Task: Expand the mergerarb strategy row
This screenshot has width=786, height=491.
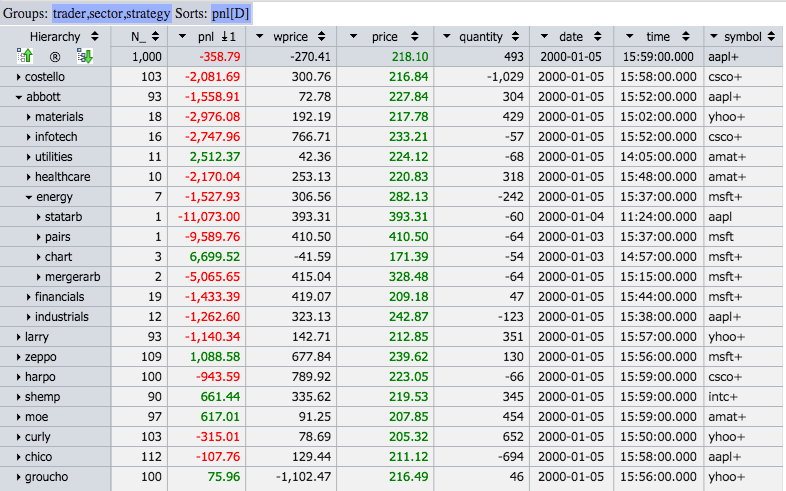Action: [x=39, y=277]
